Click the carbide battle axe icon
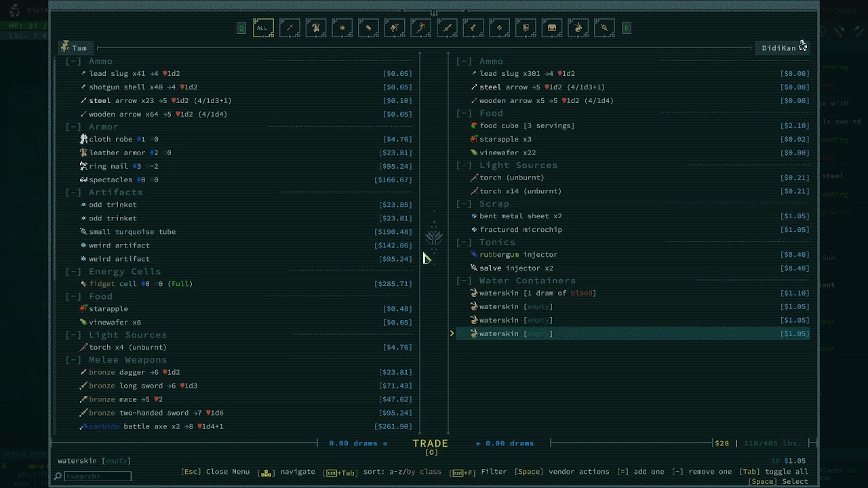Image resolution: width=868 pixels, height=488 pixels. pos(83,426)
